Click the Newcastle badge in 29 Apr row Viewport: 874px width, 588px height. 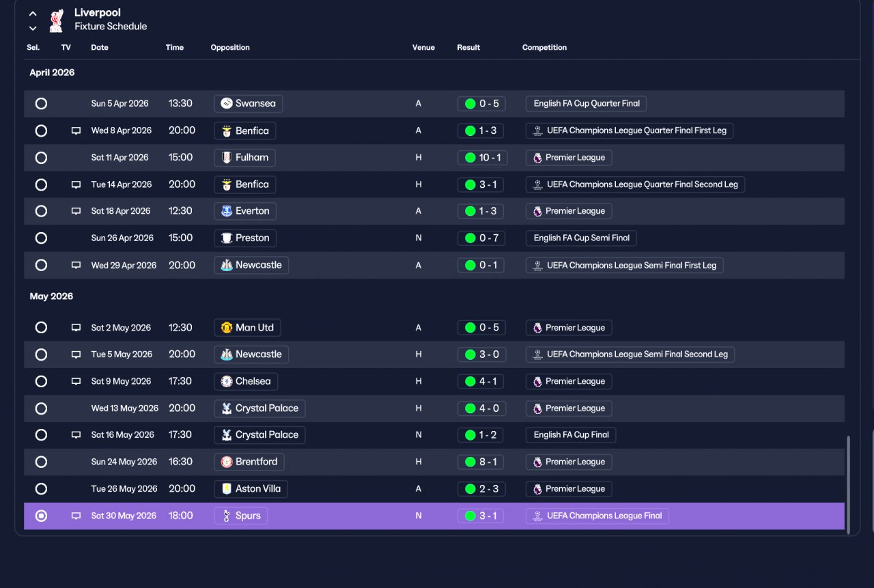point(227,265)
